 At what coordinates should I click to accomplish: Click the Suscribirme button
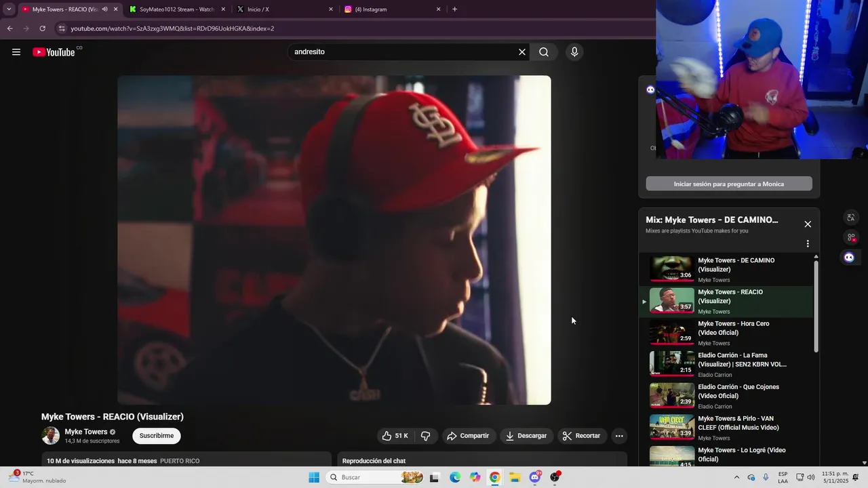157,436
